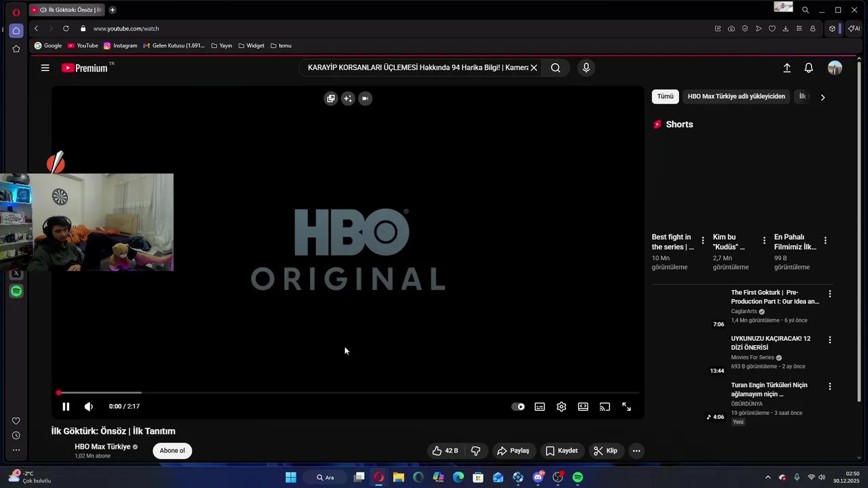Select the Tümü filter chip
868x488 pixels.
click(x=665, y=96)
